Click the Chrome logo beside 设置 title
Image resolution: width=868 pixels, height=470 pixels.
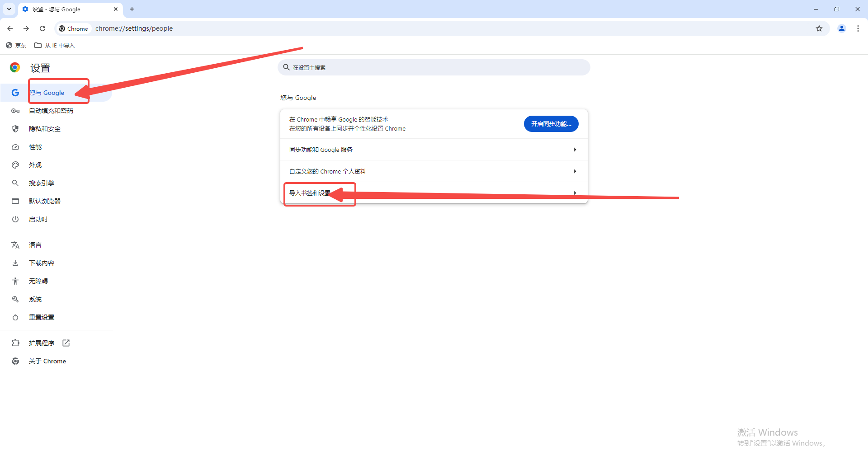pos(15,67)
